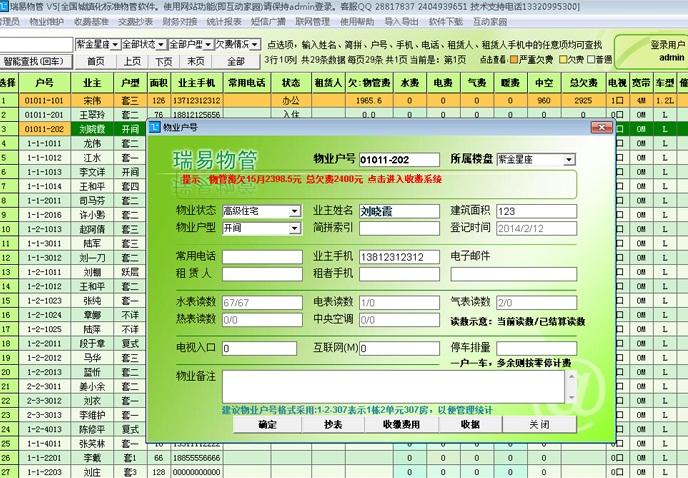Click the 收缴费用 button
Viewport: 688px width, 478px height.
[x=403, y=424]
